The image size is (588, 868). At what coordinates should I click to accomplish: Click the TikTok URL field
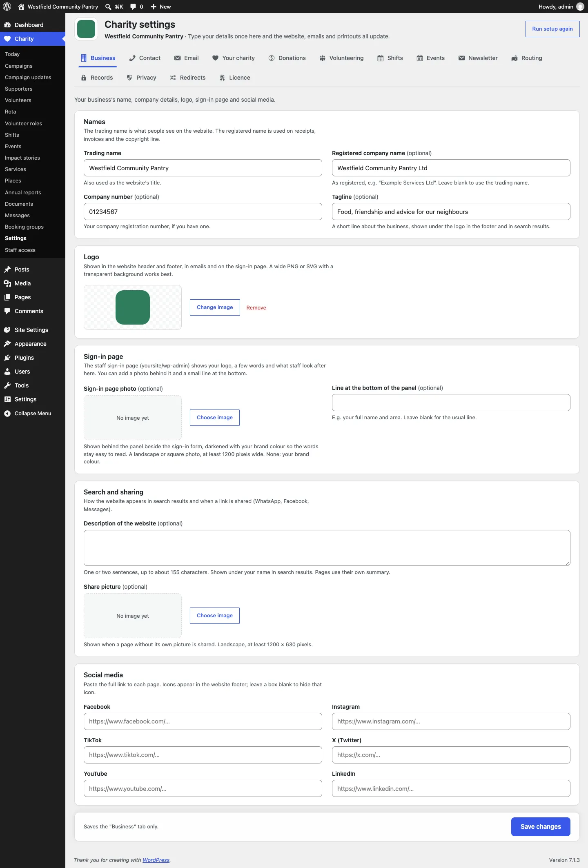[203, 755]
